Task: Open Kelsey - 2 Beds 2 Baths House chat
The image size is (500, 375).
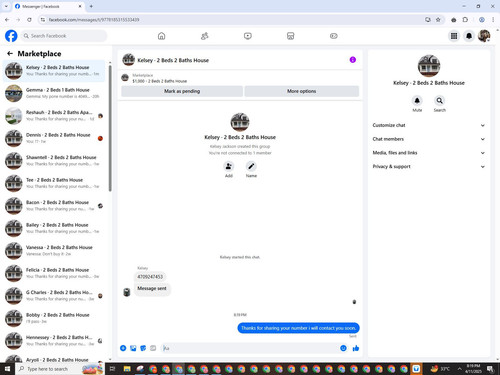Action: tap(54, 71)
